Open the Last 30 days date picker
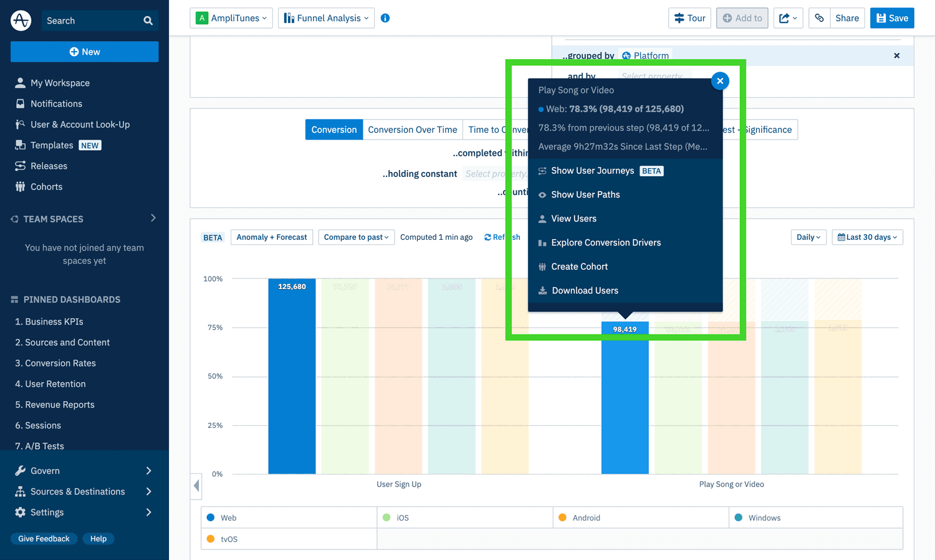935x560 pixels. point(867,237)
